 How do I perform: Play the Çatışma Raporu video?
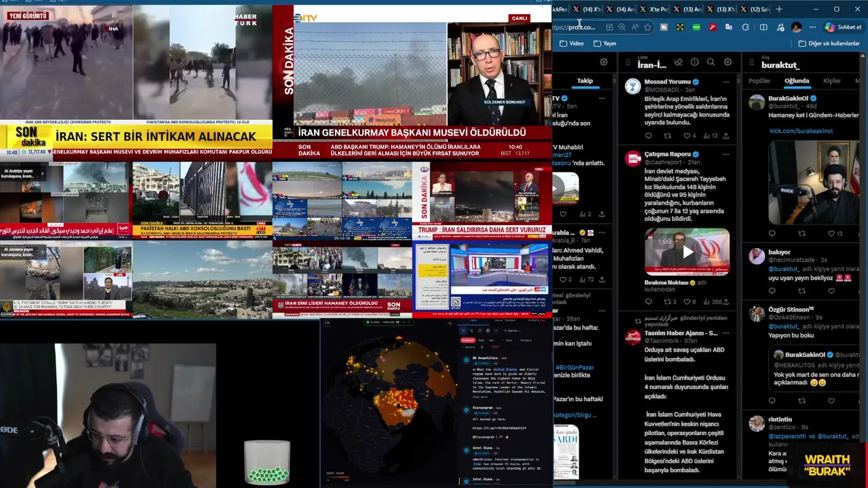688,252
